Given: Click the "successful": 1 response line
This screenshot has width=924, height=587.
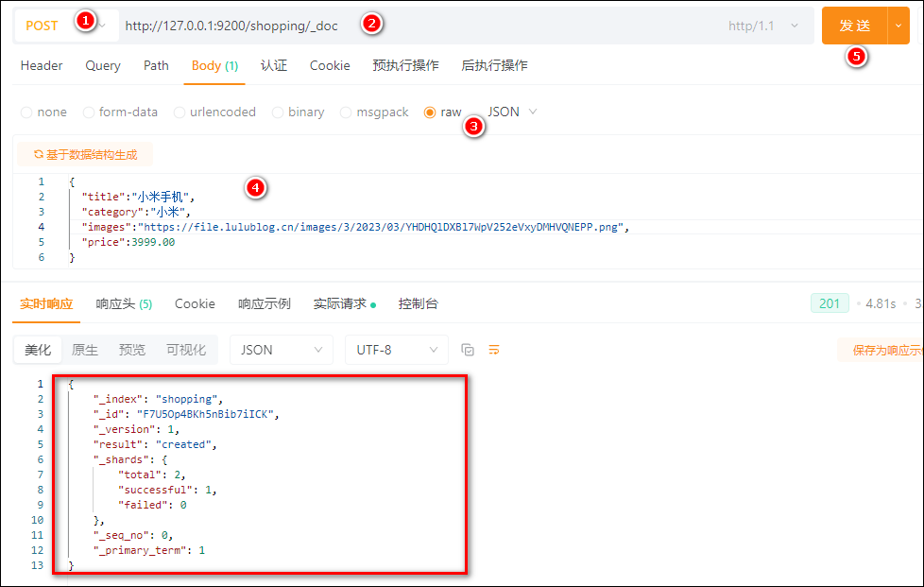Looking at the screenshot, I should (x=167, y=490).
